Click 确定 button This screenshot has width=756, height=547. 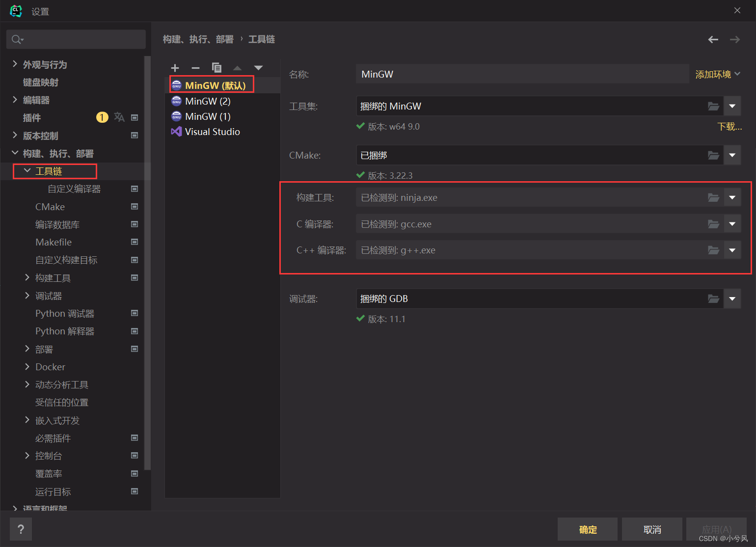(x=588, y=529)
